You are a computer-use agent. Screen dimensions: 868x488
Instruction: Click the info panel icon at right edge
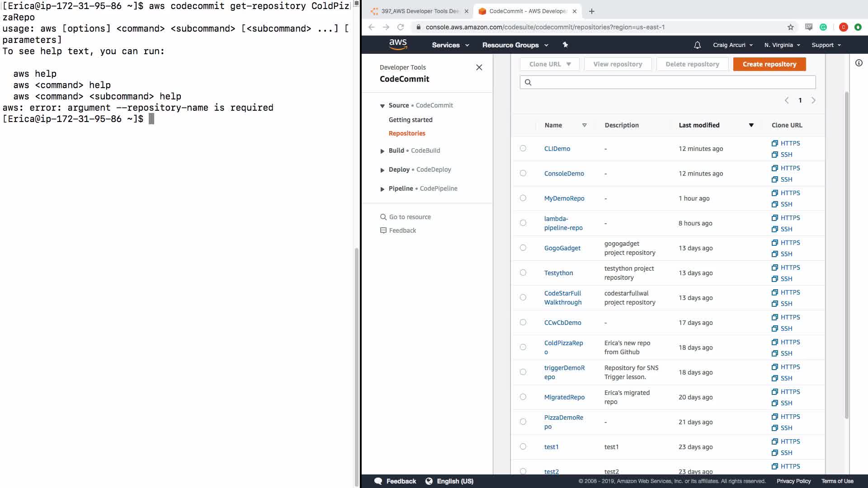pos(859,63)
